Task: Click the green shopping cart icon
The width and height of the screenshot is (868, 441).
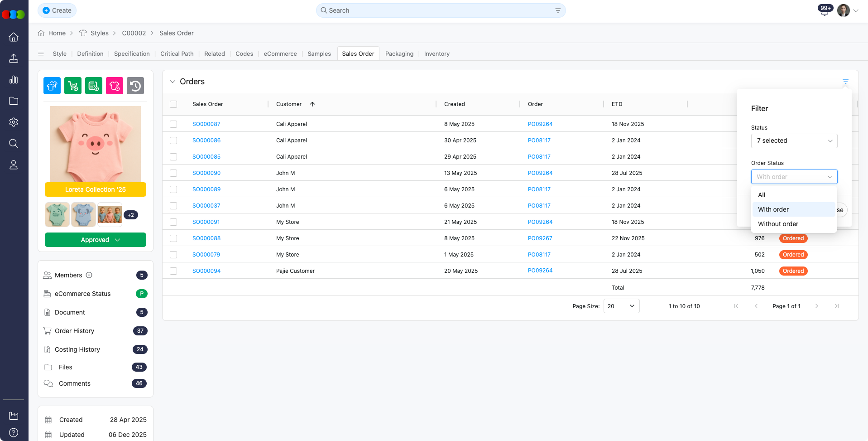Action: 73,86
